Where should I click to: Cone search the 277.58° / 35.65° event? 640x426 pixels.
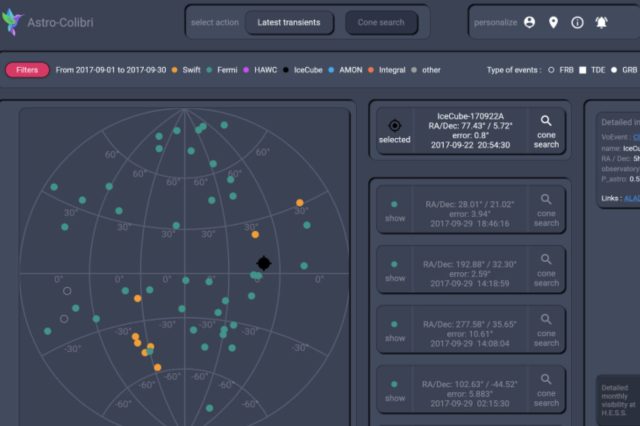tap(546, 330)
